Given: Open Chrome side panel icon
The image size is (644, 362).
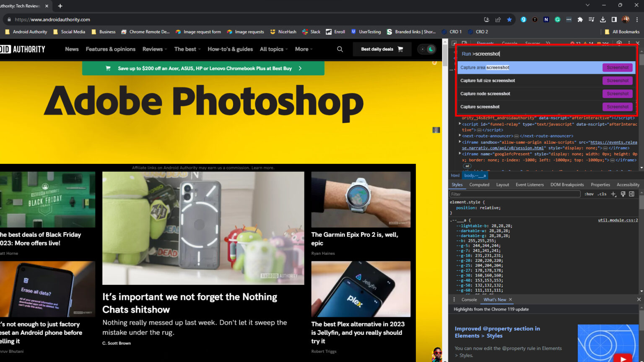Looking at the screenshot, I should point(614,19).
